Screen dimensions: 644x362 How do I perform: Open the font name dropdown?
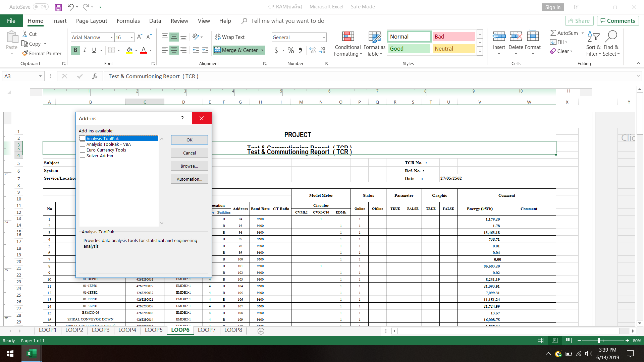pos(111,38)
